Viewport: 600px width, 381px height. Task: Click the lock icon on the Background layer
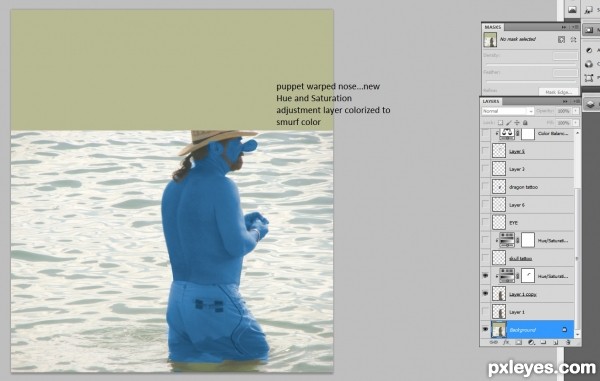(564, 329)
